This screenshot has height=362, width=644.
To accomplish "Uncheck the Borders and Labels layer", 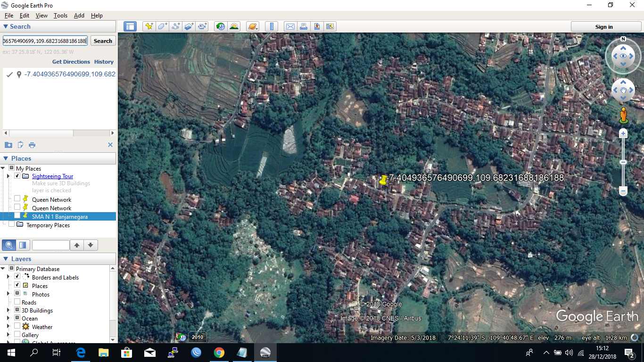I will [x=17, y=277].
